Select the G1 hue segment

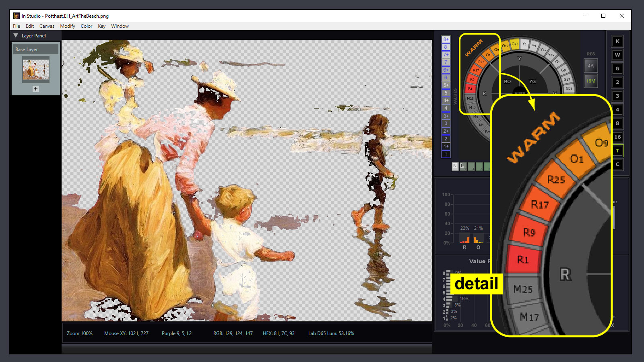point(557,62)
